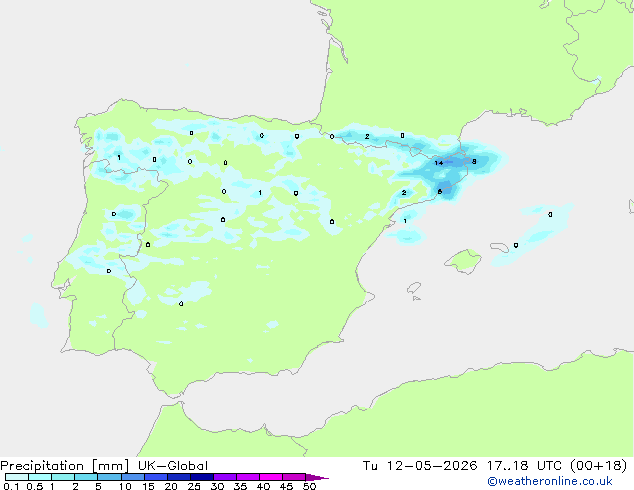
Task: Click the legend scale label '45'
Action: pyautogui.click(x=286, y=486)
